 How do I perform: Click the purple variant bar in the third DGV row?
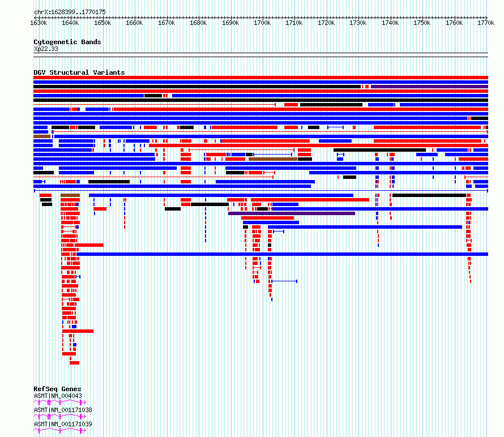(429, 87)
